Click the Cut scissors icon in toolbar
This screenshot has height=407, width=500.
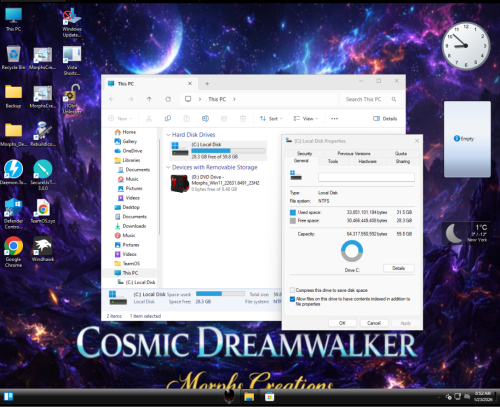pos(149,118)
